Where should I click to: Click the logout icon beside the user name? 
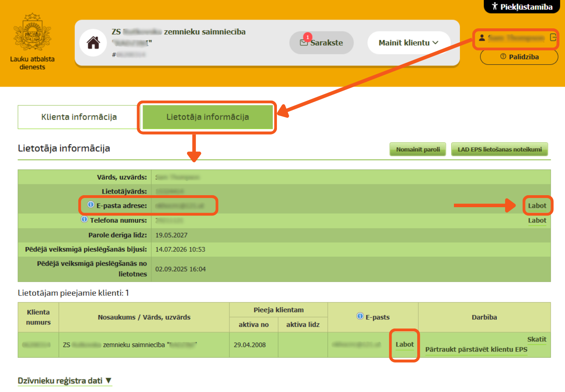point(553,38)
